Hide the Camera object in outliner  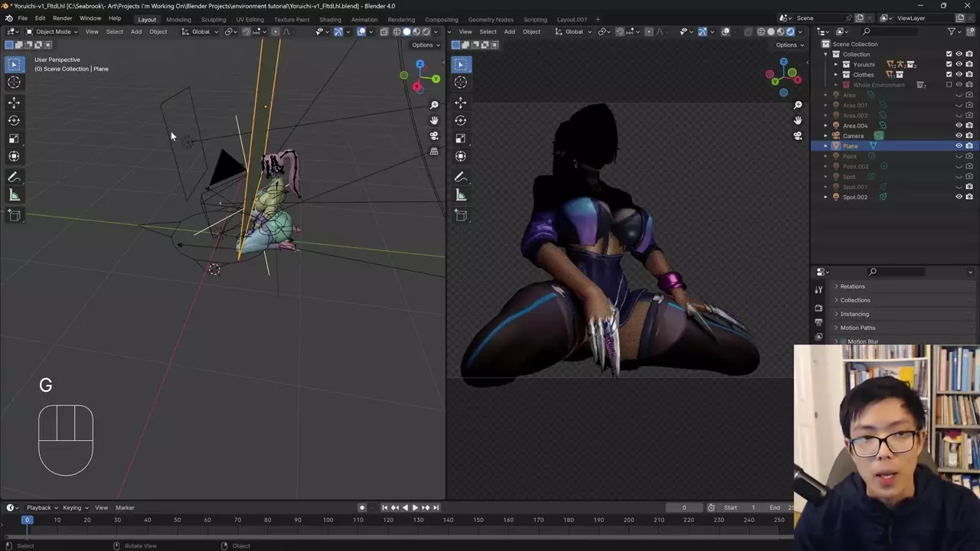pyautogui.click(x=959, y=135)
